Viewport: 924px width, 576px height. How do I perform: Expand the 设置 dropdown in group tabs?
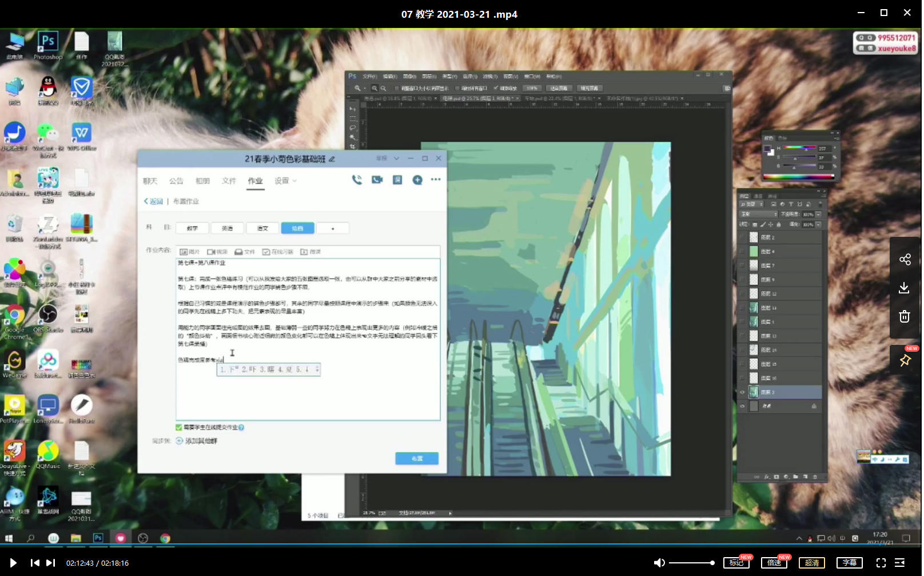click(x=285, y=181)
